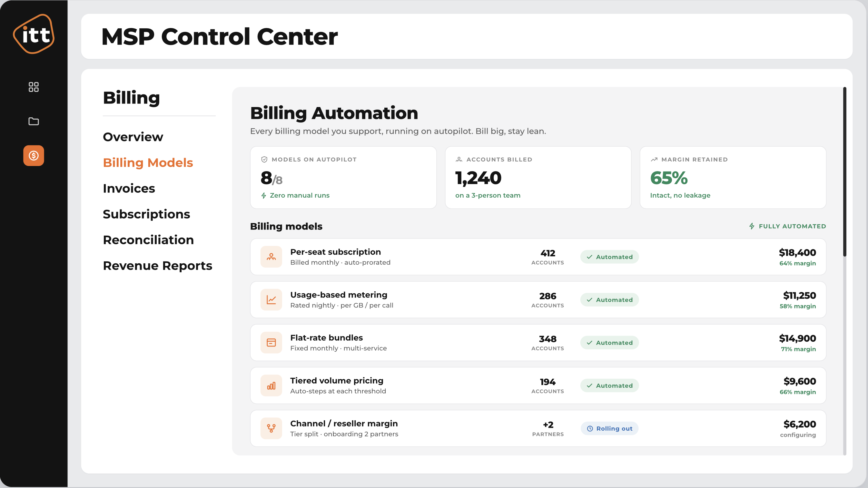Navigate to Reconciliation
The image size is (868, 488).
pos(149,240)
